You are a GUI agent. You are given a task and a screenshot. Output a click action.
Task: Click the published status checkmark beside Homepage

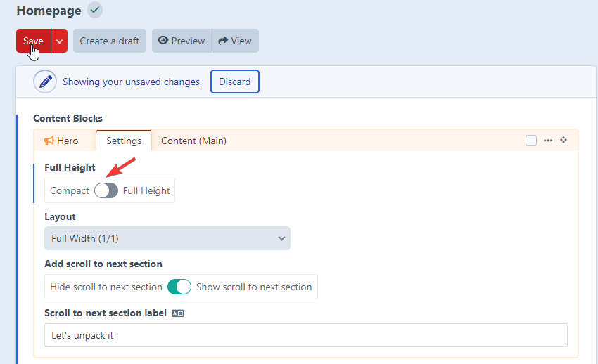(95, 11)
